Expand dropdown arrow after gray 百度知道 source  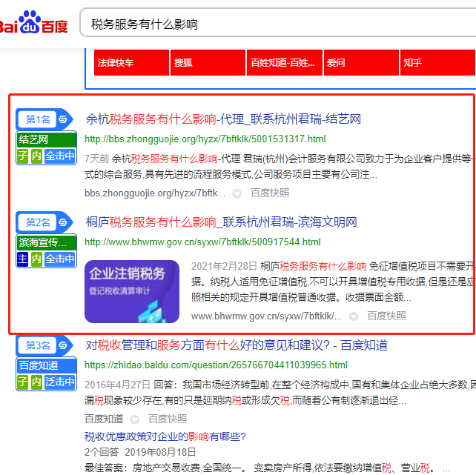[134, 419]
